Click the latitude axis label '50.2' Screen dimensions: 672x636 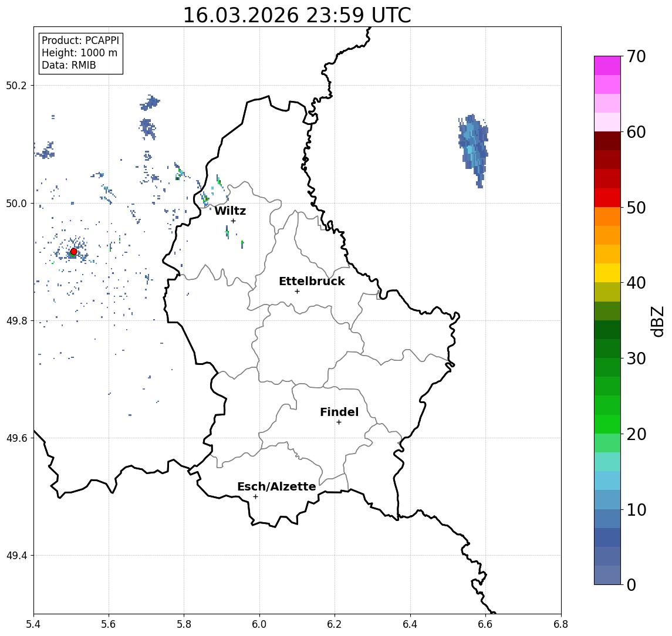(x=16, y=85)
